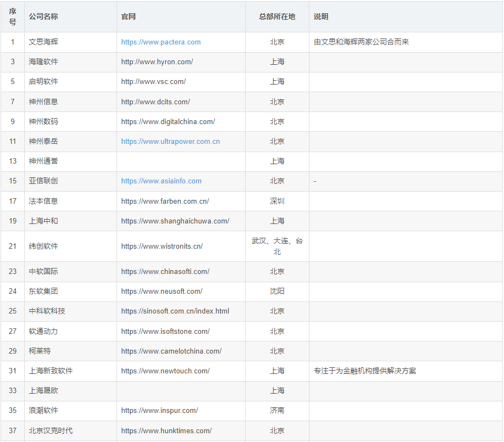The height and width of the screenshot is (442, 504).
Task: Select the https://www.isoftstone.com/ URL text
Action: (x=165, y=332)
